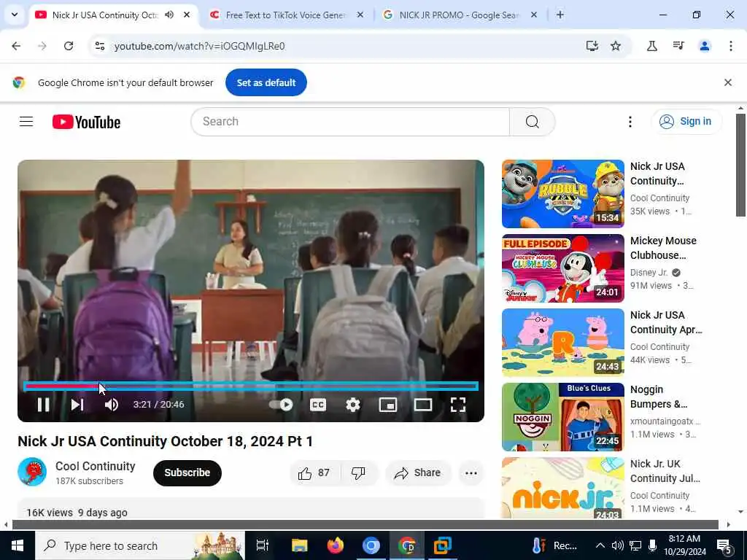Switch to theater mode
This screenshot has width=747, height=560.
[422, 405]
